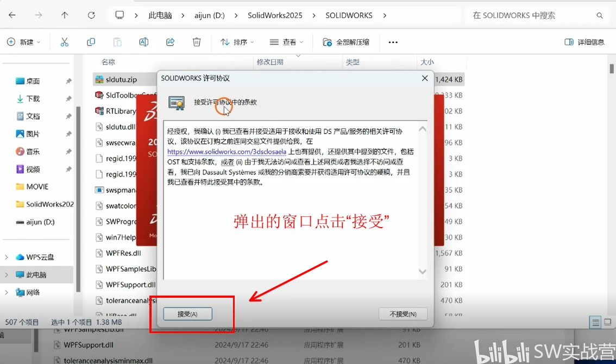Viewport: 616px width, 364px height.
Task: Switch to large thumbnails view icon
Action: (x=608, y=322)
